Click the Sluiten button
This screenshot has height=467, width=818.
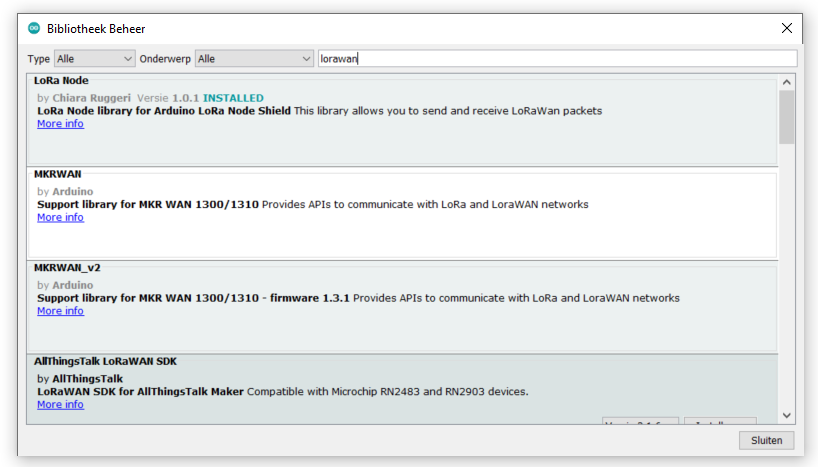point(766,440)
